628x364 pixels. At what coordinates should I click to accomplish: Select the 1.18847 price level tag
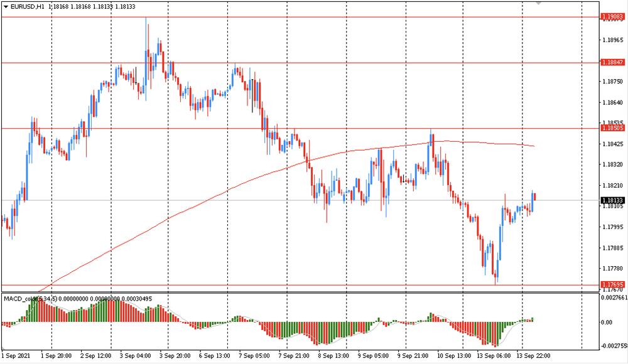[612, 63]
